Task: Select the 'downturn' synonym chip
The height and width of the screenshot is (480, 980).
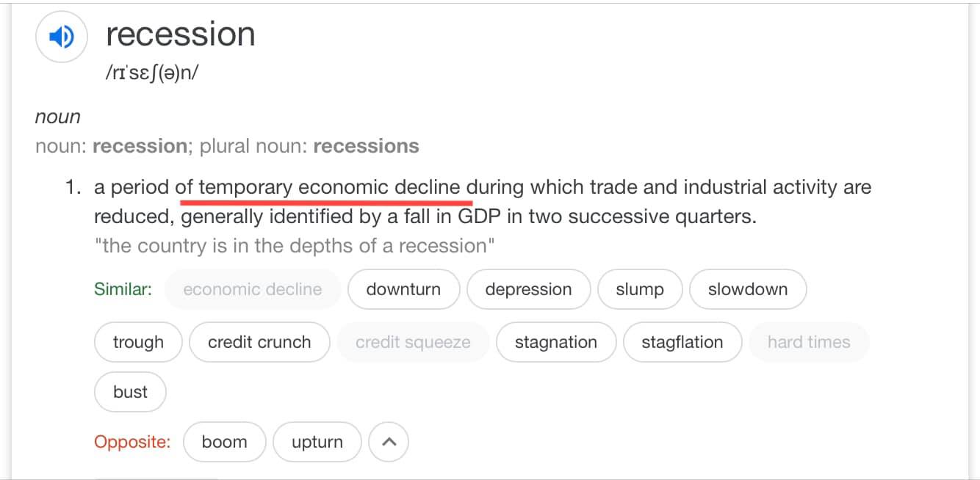Action: pos(403,289)
